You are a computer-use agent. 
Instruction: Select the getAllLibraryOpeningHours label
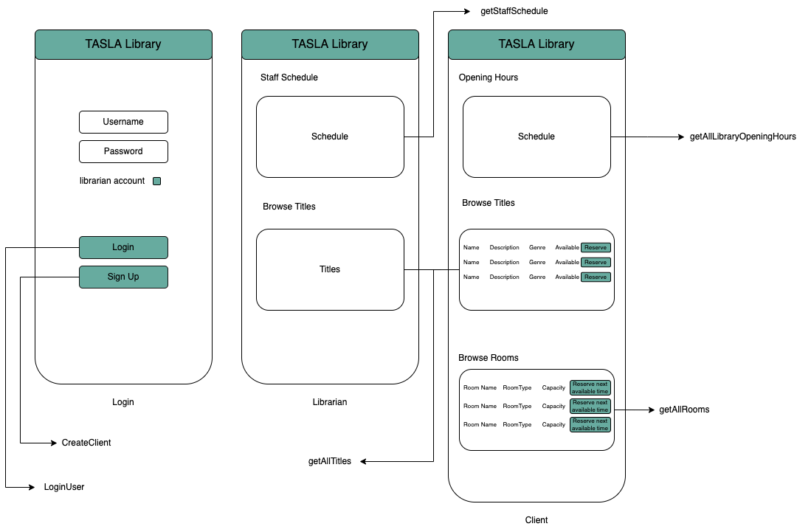click(x=742, y=137)
